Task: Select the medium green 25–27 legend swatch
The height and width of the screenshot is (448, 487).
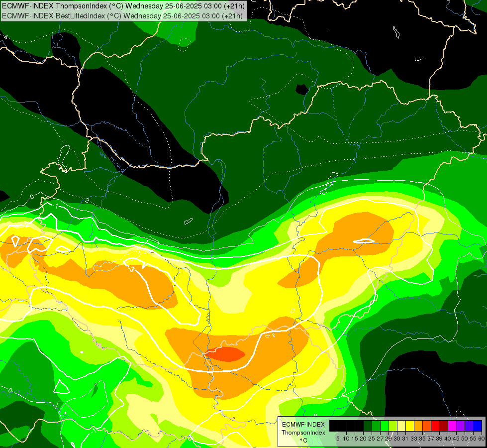Action: coord(376,426)
